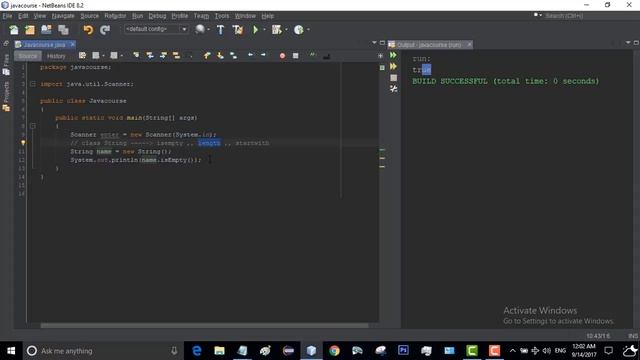Screen dimensions: 640x360
Task: Open the editor document list dropdown arrow
Action: point(374,43)
